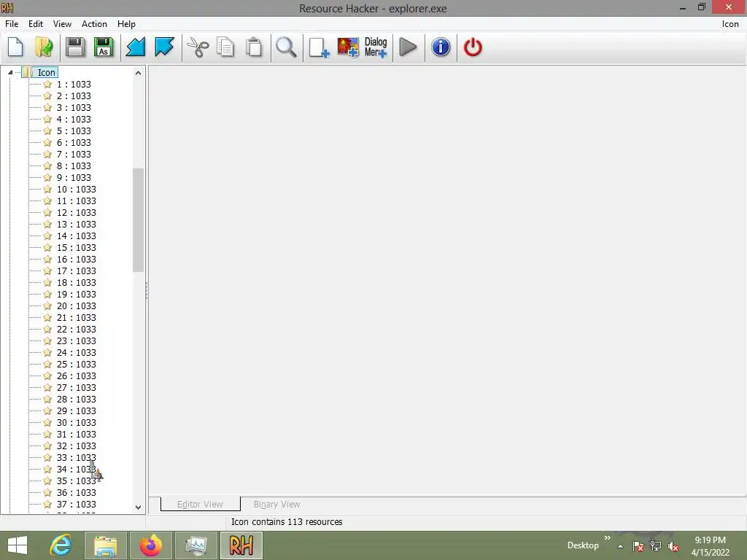Jump to next bookmark arrow icon
The height and width of the screenshot is (560, 747).
tap(164, 47)
